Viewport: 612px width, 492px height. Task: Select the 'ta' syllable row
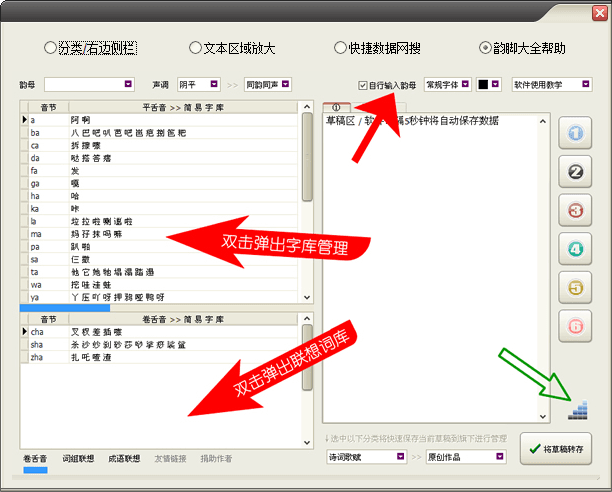click(161, 272)
